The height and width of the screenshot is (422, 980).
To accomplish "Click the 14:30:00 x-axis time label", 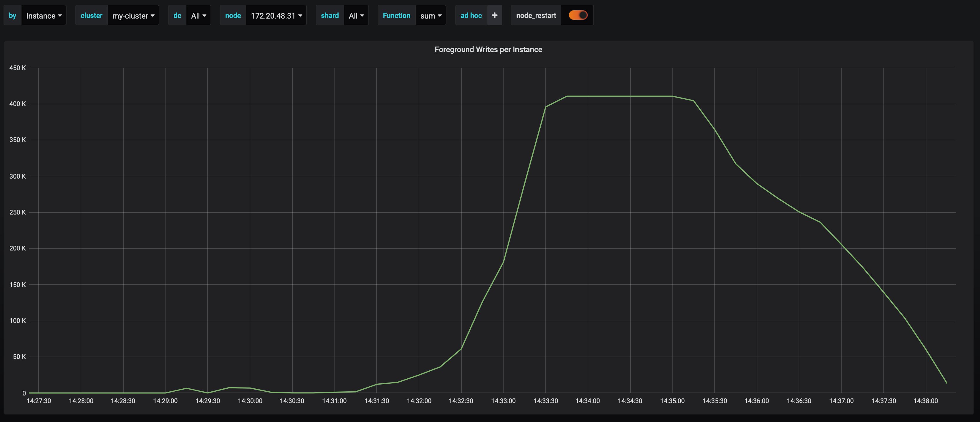I will [x=250, y=401].
